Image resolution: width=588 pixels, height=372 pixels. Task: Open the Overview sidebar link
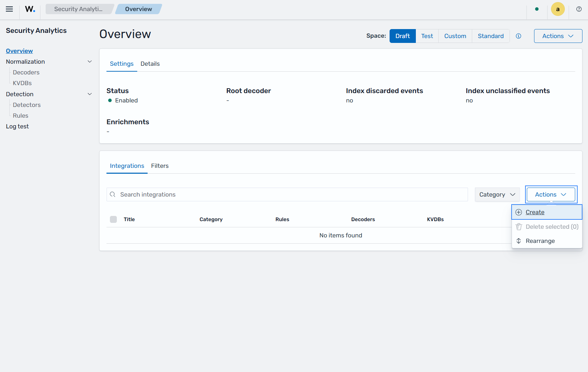click(19, 51)
